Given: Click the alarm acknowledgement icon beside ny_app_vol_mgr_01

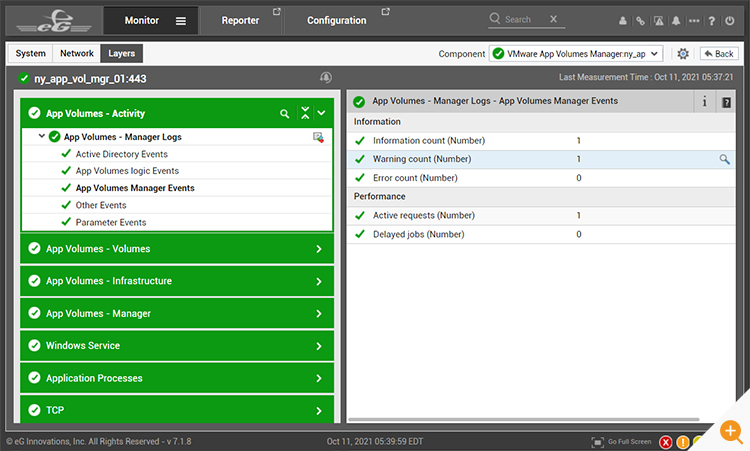Looking at the screenshot, I should pyautogui.click(x=326, y=77).
